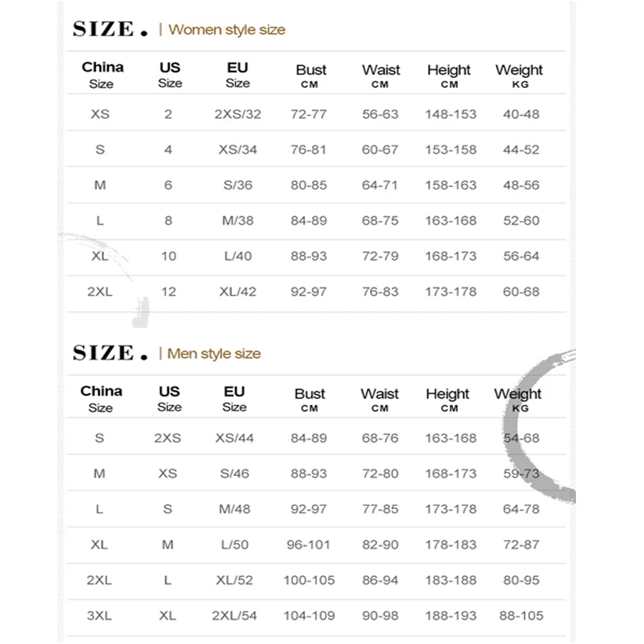Click the 96-101 bust cell
This screenshot has height=644, width=644.
pyautogui.click(x=308, y=545)
